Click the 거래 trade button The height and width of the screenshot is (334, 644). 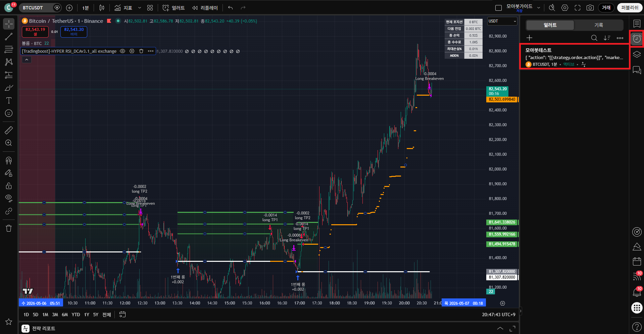(x=606, y=8)
